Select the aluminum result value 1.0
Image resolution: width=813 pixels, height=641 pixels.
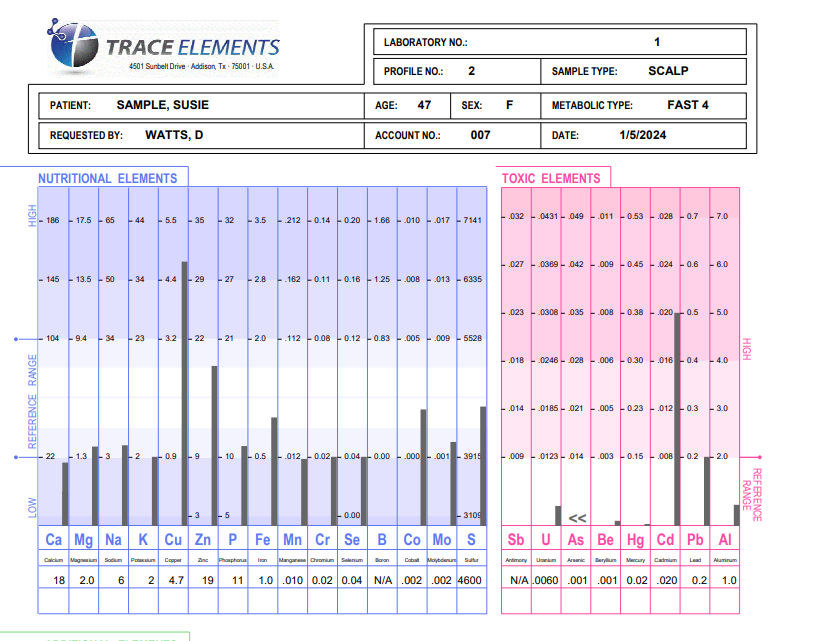(x=730, y=580)
